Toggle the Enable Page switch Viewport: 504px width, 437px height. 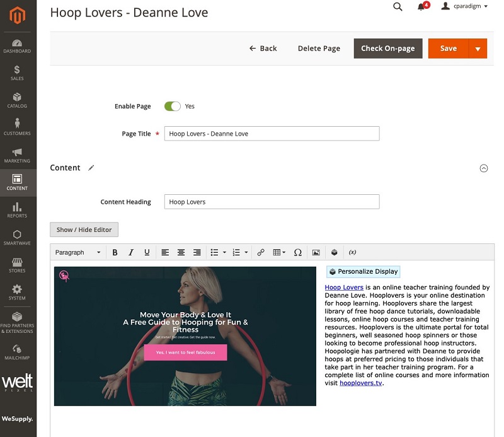172,106
